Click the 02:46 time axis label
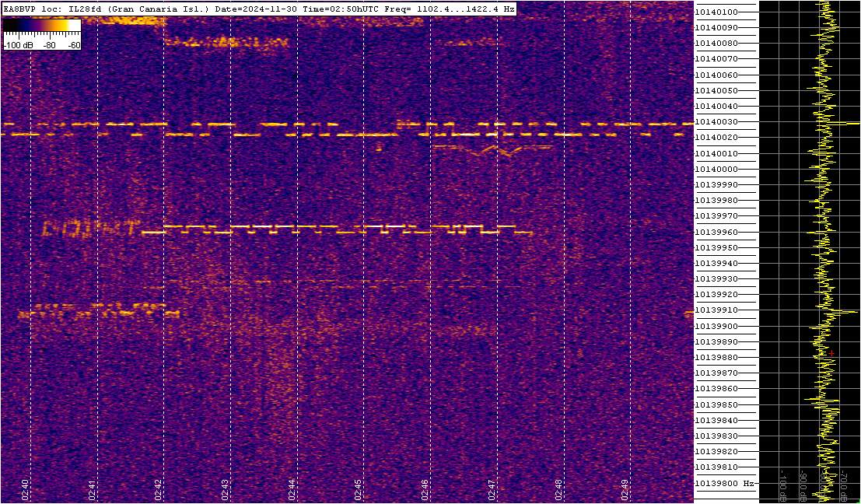 pos(425,488)
